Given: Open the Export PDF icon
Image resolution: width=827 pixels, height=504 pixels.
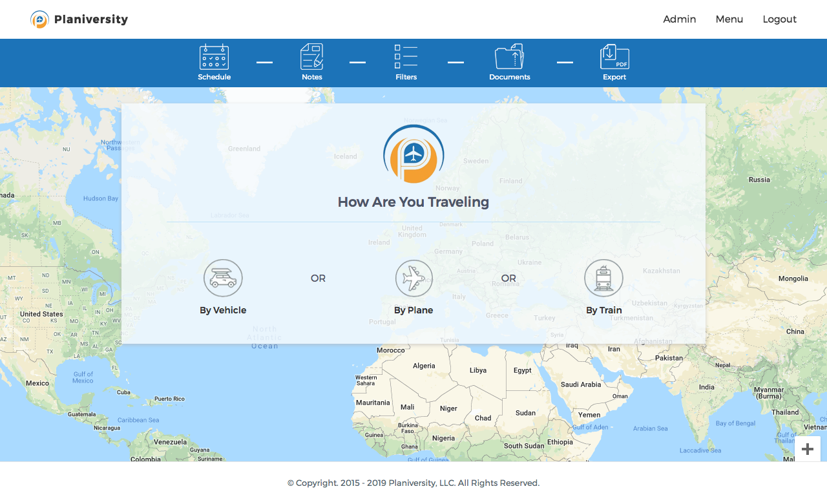Looking at the screenshot, I should point(614,57).
